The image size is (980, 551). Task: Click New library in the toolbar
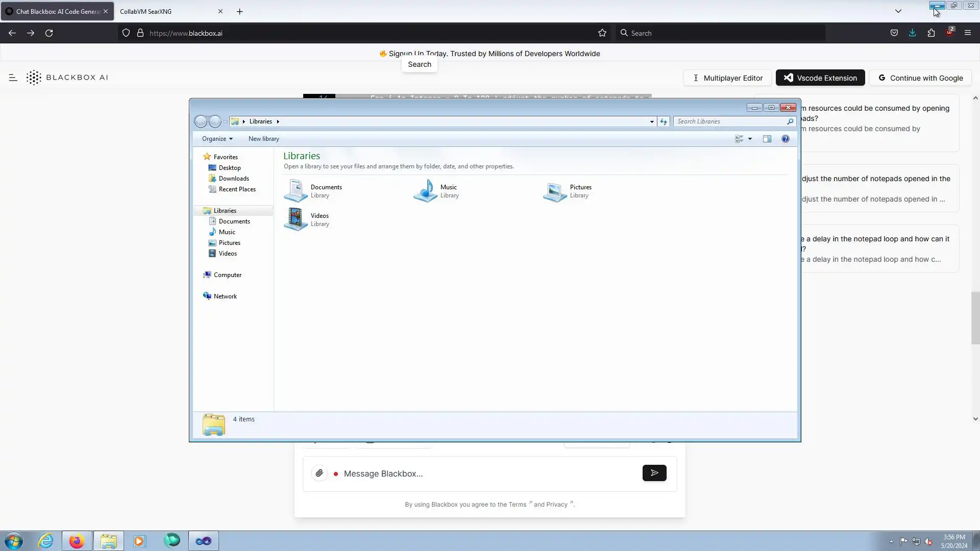tap(263, 139)
